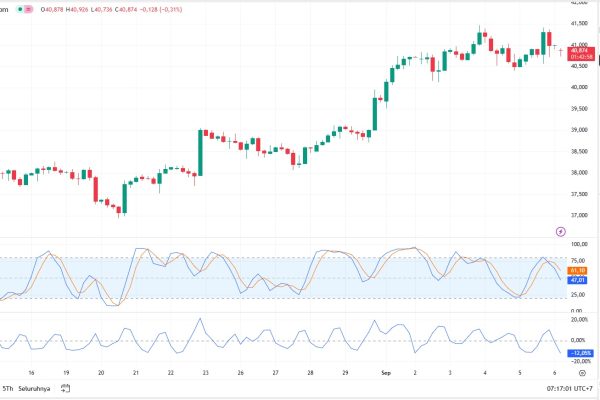Click the purple lightning bolt icon
The width and height of the screenshot is (600, 400).
pos(560,231)
